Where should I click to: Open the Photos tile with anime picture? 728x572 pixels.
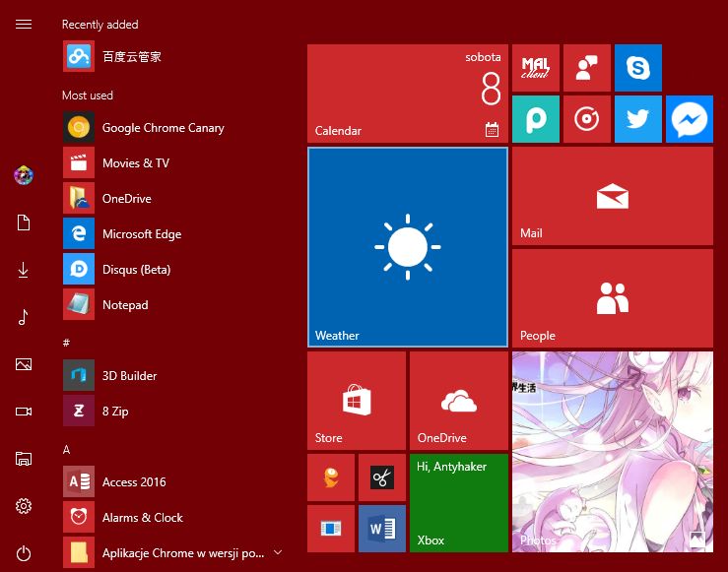613,452
